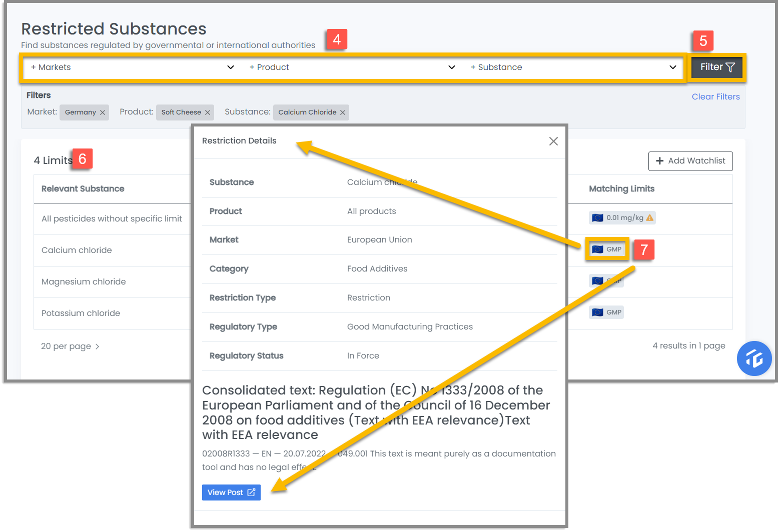Click the plus icon on Add Watchlist

(x=659, y=161)
